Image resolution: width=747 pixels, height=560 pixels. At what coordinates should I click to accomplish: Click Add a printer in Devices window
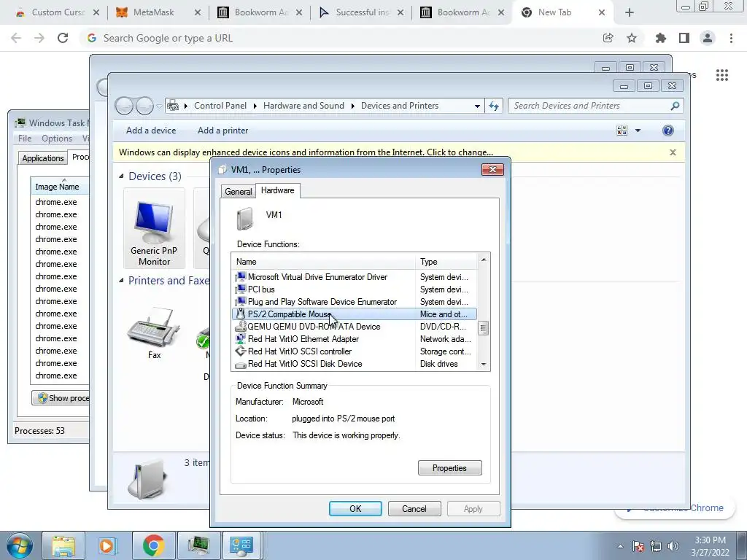(x=223, y=131)
